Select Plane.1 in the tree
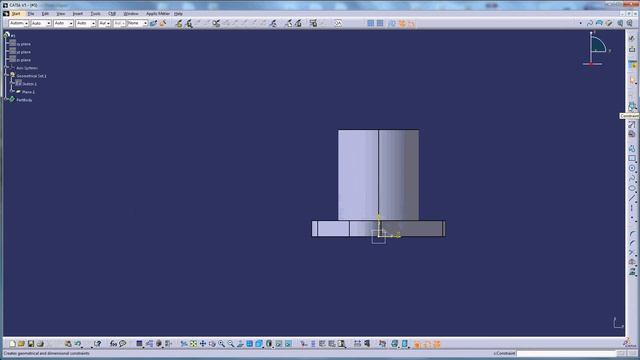Image resolution: width=640 pixels, height=360 pixels. coord(28,92)
